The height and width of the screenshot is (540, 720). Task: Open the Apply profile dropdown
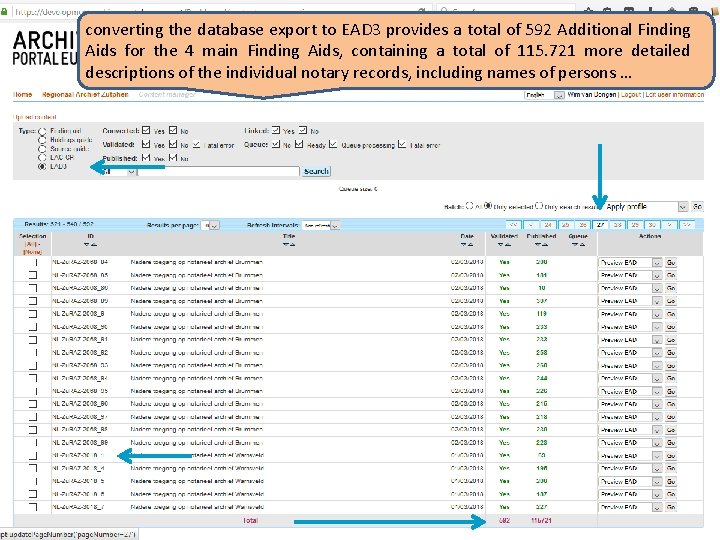pos(646,207)
